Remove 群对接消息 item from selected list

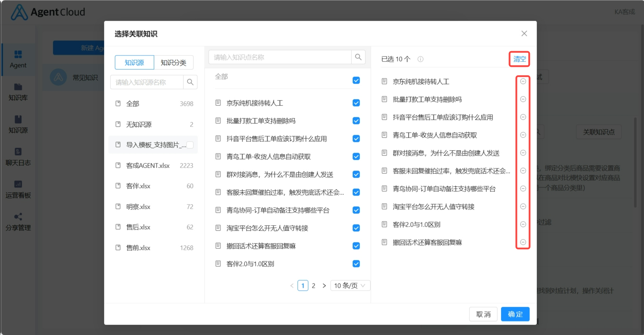(523, 153)
